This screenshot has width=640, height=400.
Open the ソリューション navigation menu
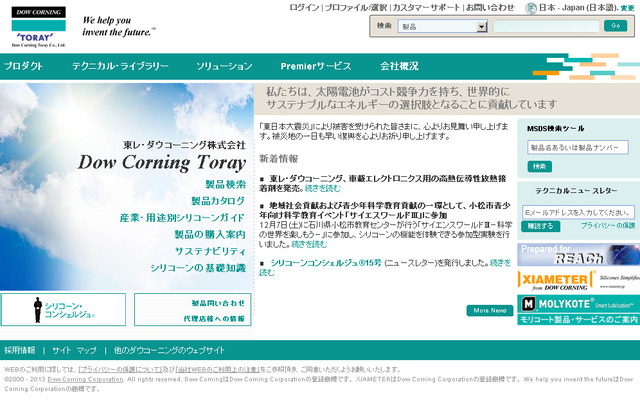(224, 66)
